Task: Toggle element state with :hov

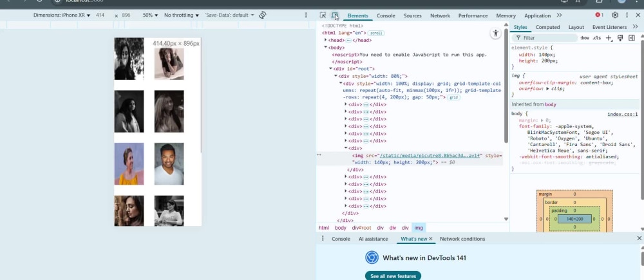Action: point(585,38)
